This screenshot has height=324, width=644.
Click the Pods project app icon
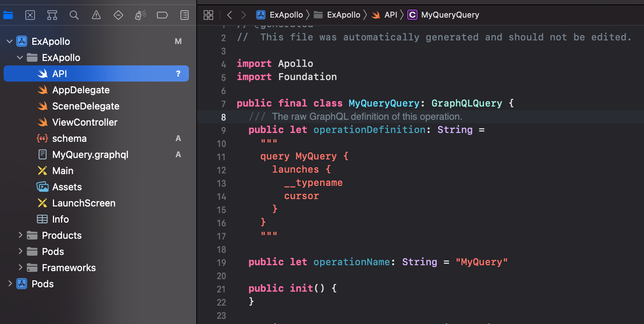pyautogui.click(x=22, y=284)
